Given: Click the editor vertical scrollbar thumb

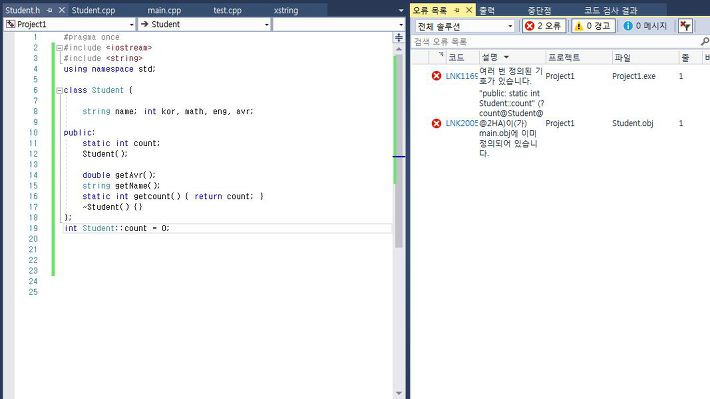Looking at the screenshot, I should pos(399,152).
